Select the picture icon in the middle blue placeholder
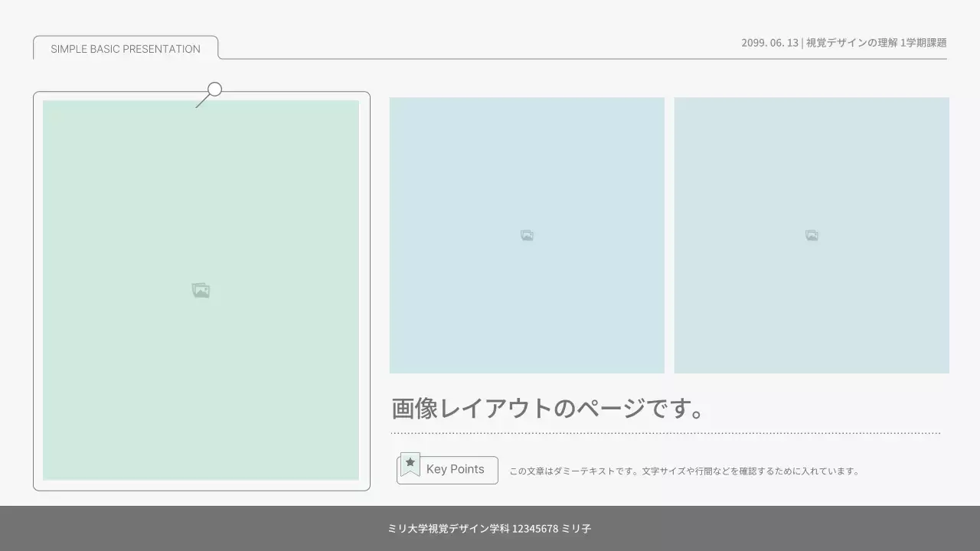 pyautogui.click(x=527, y=235)
